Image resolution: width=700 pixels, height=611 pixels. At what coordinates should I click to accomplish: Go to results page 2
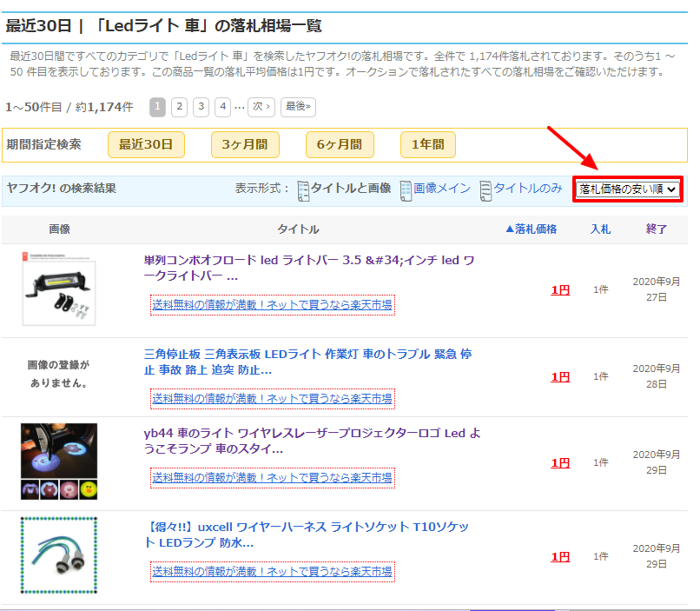pos(180,107)
